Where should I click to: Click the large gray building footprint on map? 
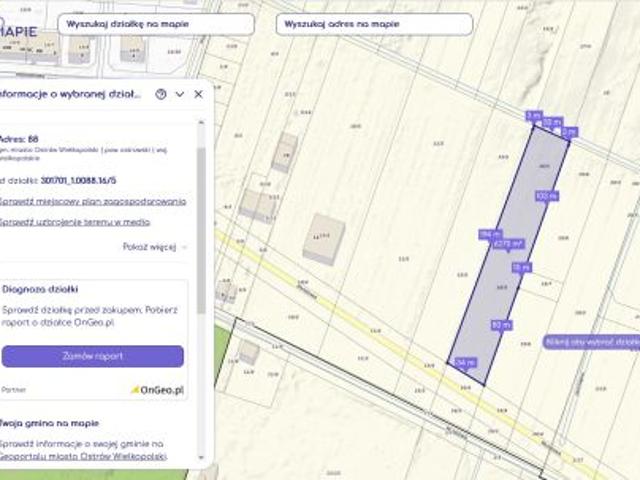324,240
